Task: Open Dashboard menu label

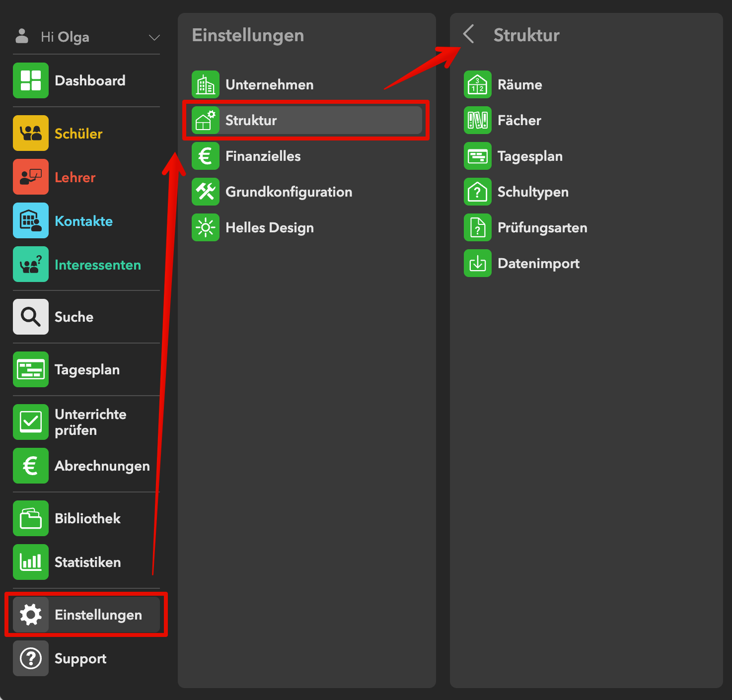Action: (90, 80)
